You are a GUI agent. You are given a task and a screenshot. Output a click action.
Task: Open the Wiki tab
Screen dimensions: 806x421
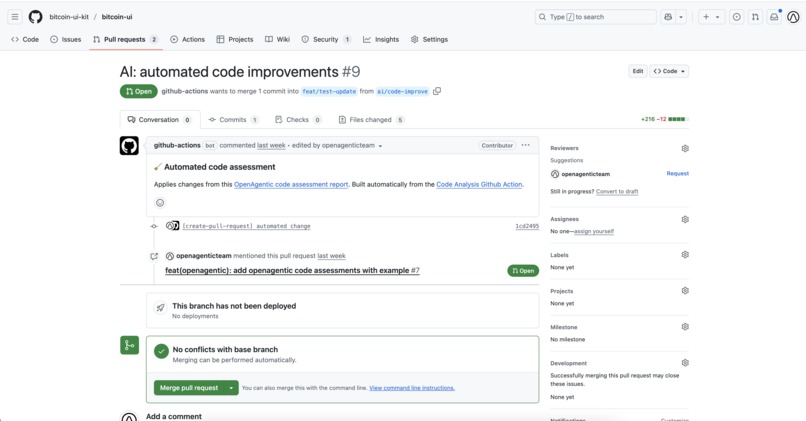pyautogui.click(x=278, y=40)
